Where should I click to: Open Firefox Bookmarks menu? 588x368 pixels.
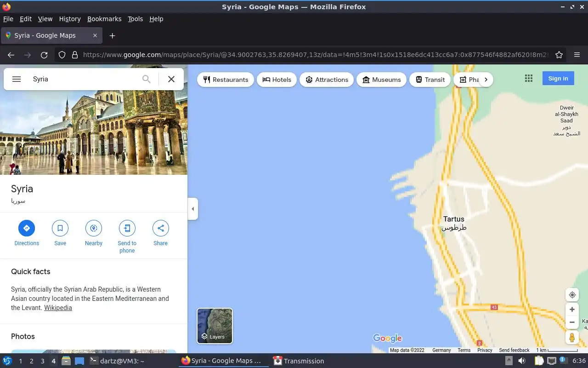(104, 19)
